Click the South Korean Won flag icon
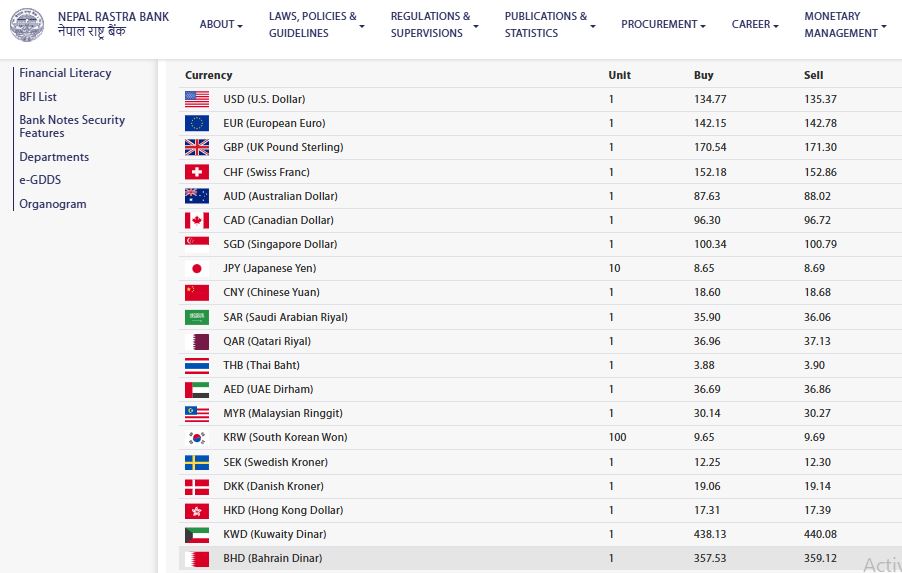 [197, 438]
